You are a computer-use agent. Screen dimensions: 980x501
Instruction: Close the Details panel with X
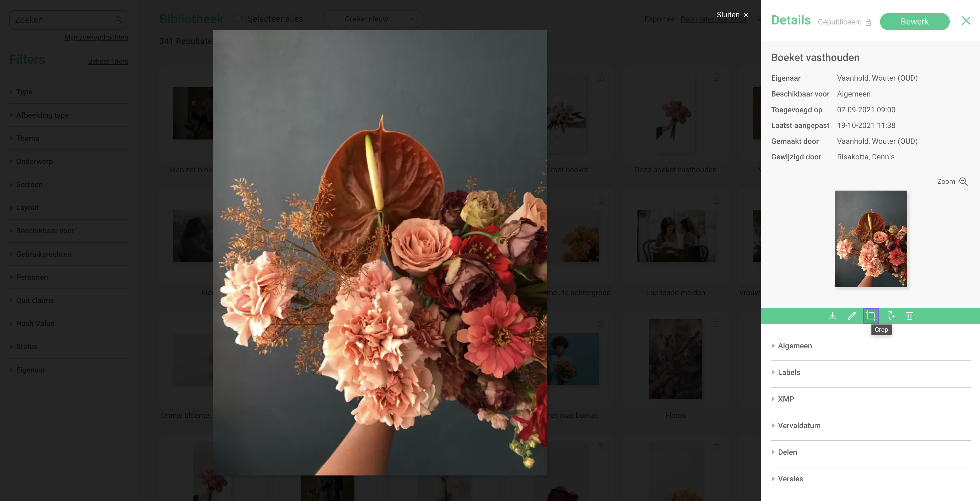tap(966, 20)
